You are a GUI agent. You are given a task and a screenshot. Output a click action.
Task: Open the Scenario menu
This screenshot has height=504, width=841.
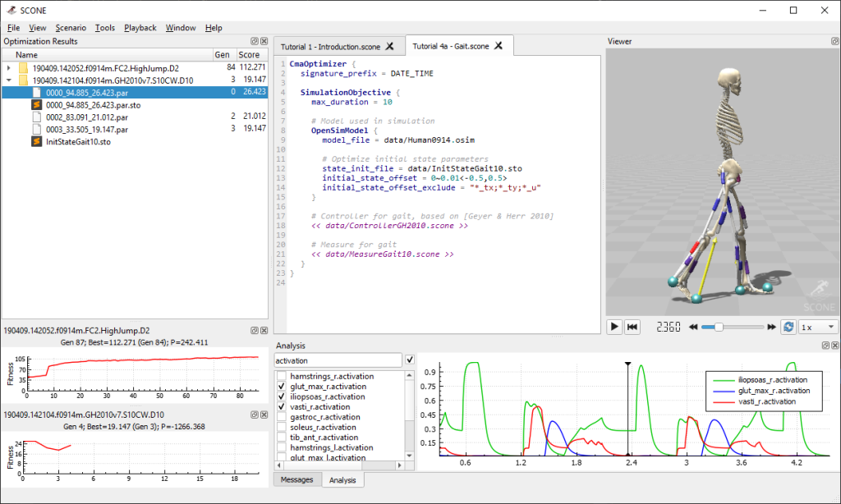71,28
